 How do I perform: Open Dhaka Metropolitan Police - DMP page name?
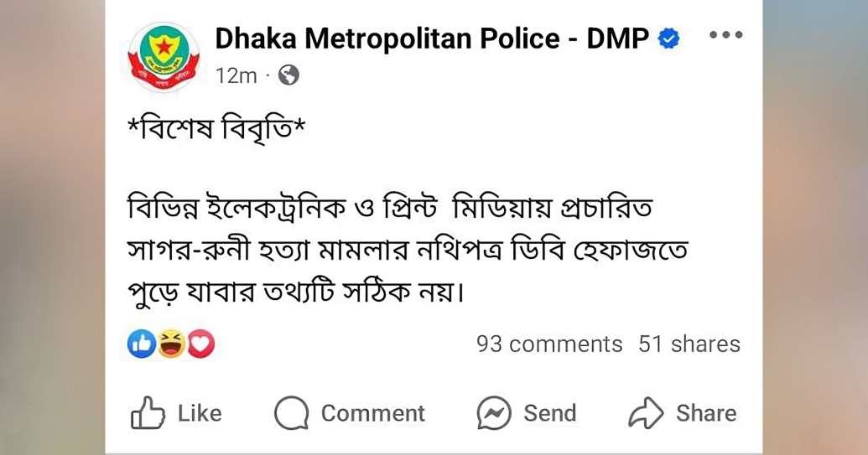[432, 38]
